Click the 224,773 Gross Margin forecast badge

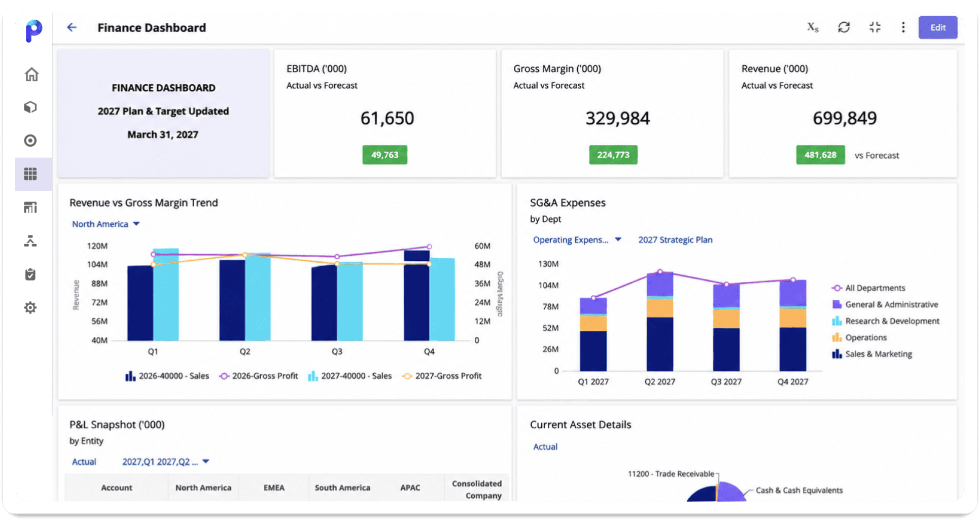(x=613, y=155)
